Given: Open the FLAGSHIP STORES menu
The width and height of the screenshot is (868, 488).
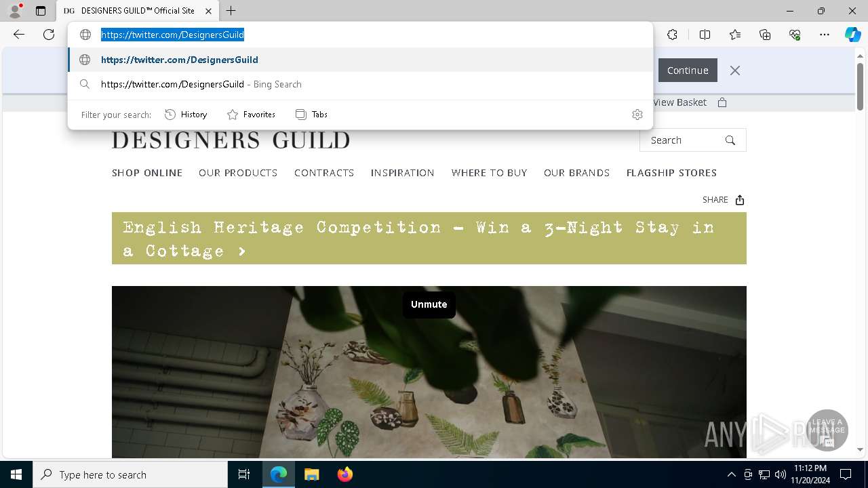Looking at the screenshot, I should 671,173.
